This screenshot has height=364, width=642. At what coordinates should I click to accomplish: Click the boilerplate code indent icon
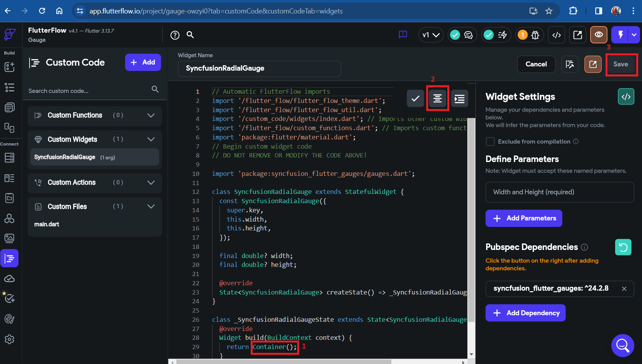[460, 99]
